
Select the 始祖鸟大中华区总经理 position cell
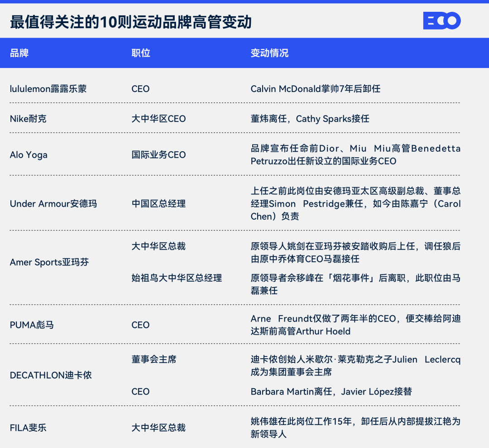point(177,278)
